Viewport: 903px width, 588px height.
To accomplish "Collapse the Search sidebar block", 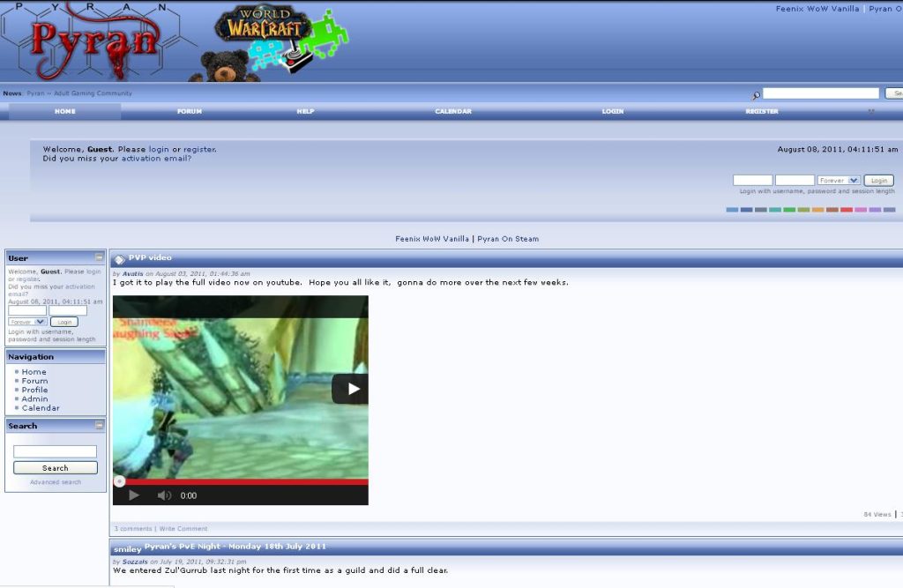I will point(100,425).
